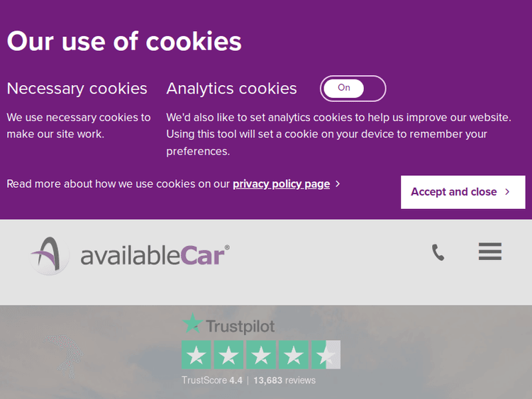532x399 pixels.
Task: Open the hamburger menu
Action: pos(489,252)
